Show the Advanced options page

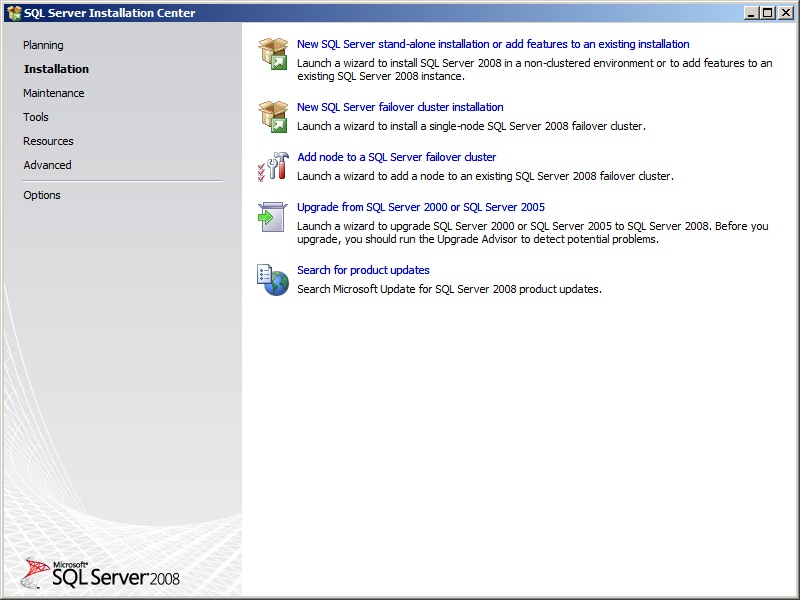(48, 165)
